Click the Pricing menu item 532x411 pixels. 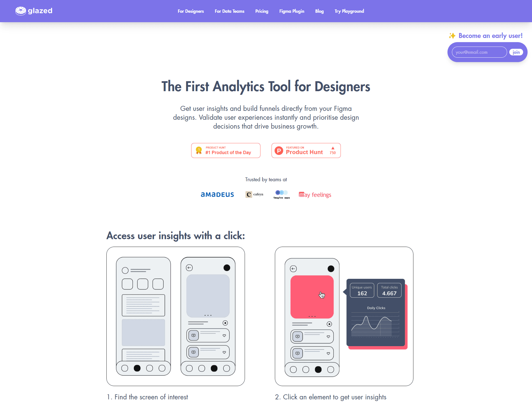click(x=261, y=11)
